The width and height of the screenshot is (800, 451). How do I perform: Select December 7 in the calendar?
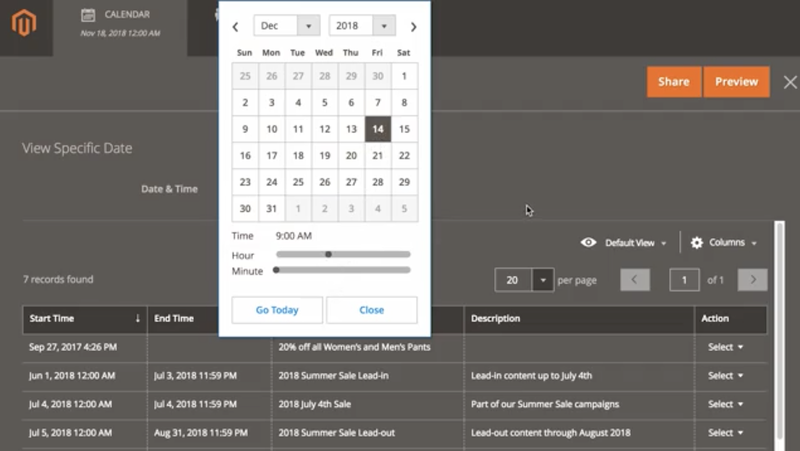(x=378, y=103)
